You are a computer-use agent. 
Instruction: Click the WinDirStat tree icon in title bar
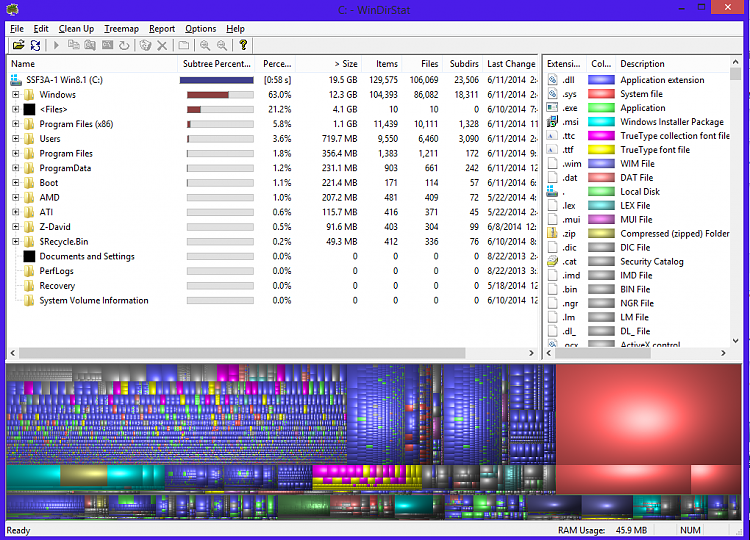coord(12,9)
